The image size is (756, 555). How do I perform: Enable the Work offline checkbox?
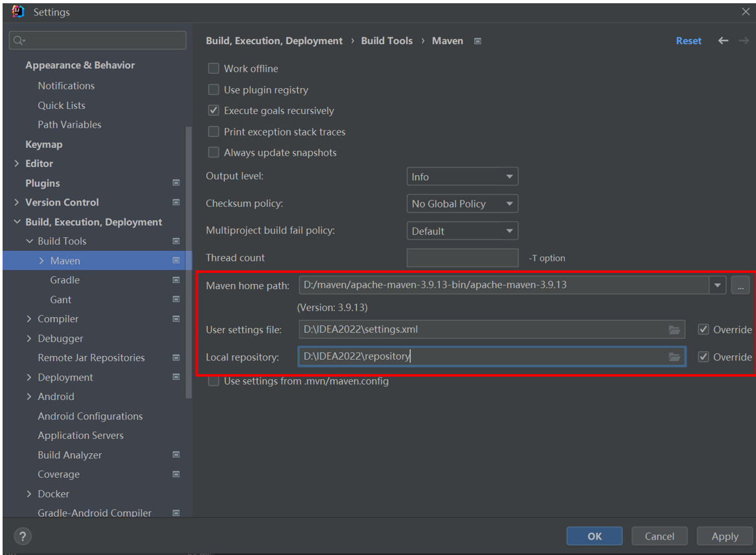coord(213,68)
